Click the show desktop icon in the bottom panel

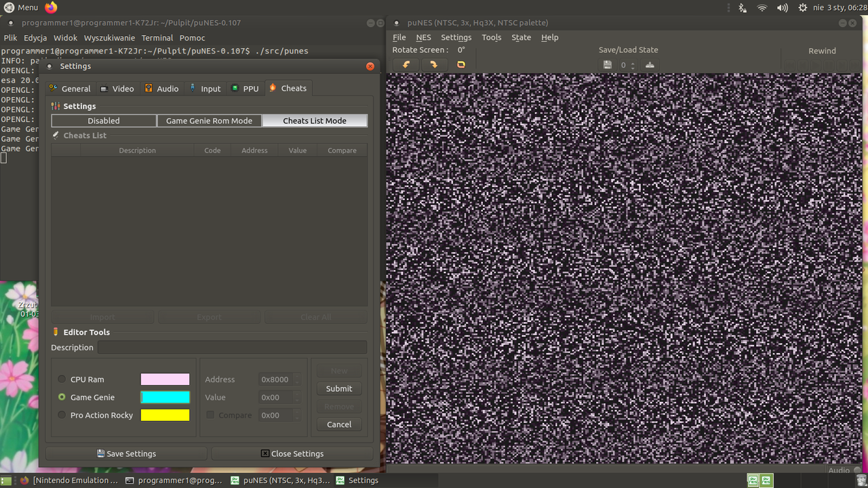7,481
